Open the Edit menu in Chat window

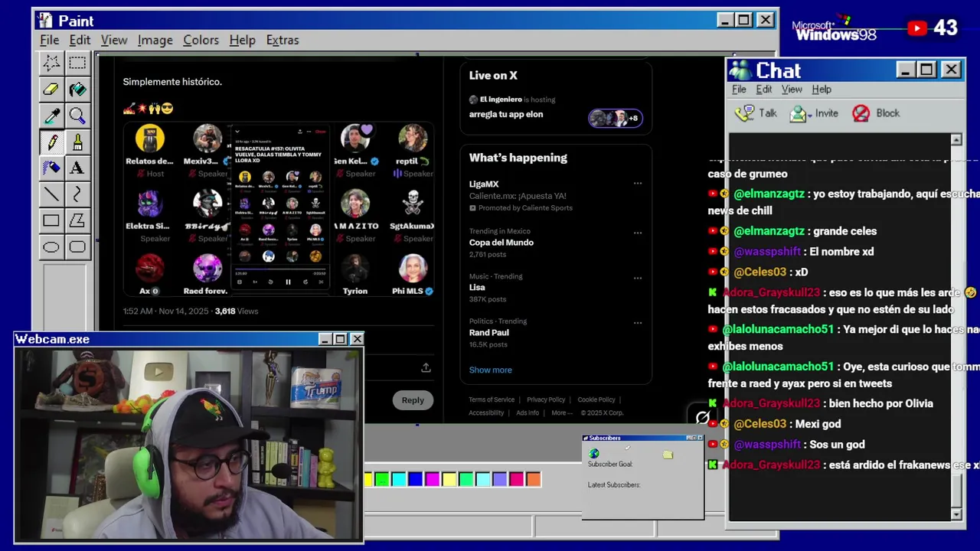[764, 90]
